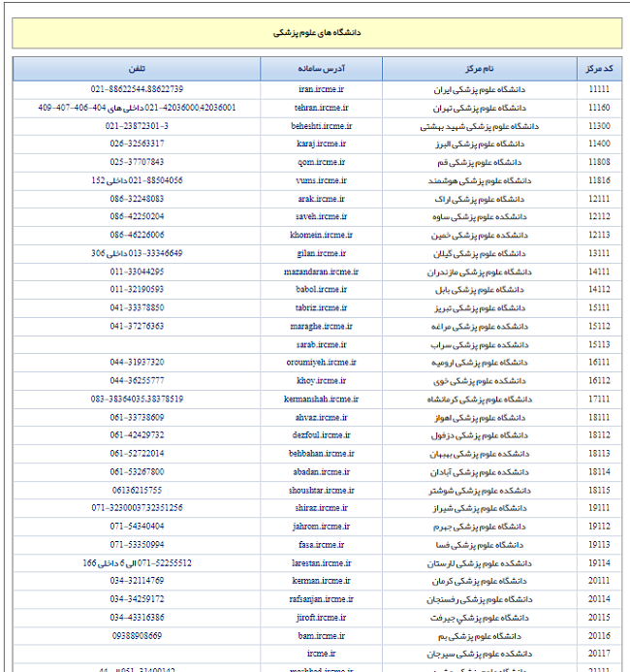
Task: Select the gilan.ircme.ir link
Action: 321,253
